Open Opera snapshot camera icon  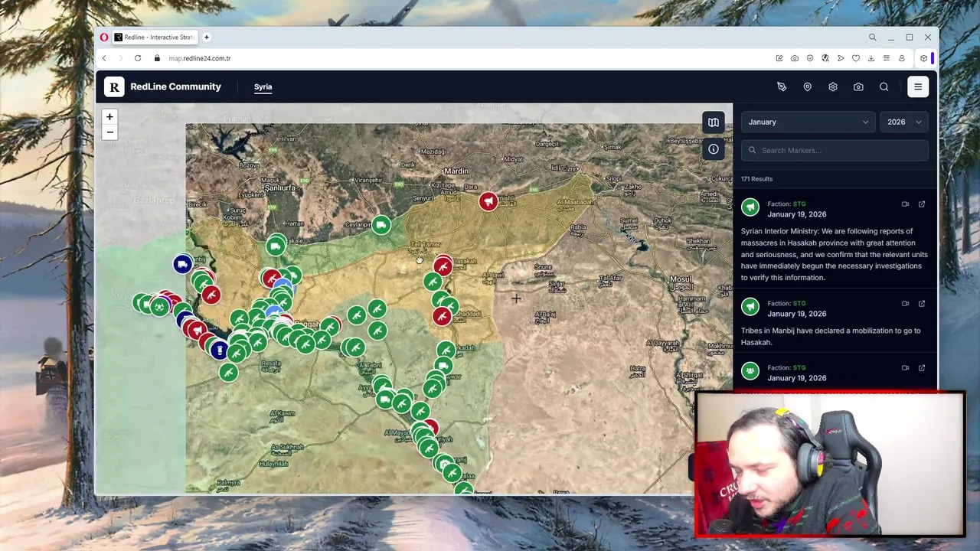(x=795, y=58)
